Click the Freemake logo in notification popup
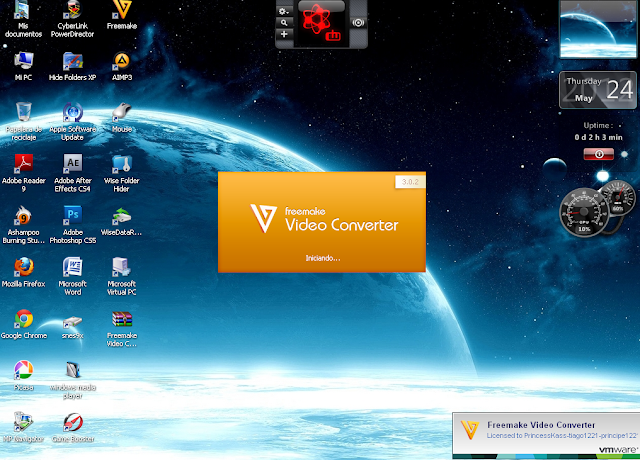This screenshot has height=460, width=640. 470,430
